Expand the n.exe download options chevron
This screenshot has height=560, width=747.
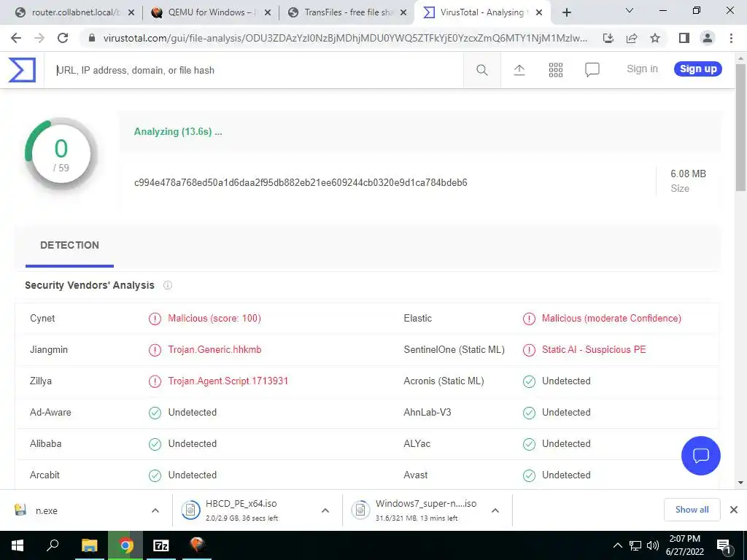tap(155, 510)
